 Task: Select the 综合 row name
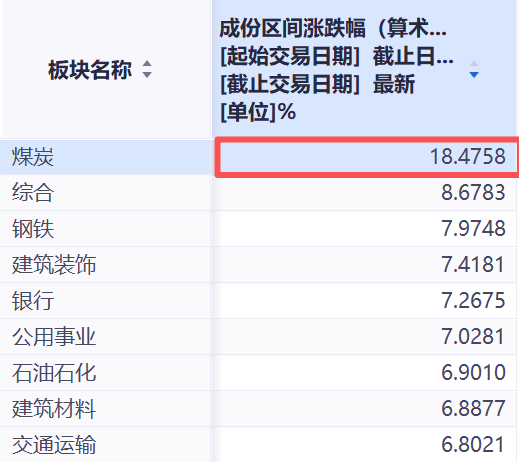[x=33, y=193]
